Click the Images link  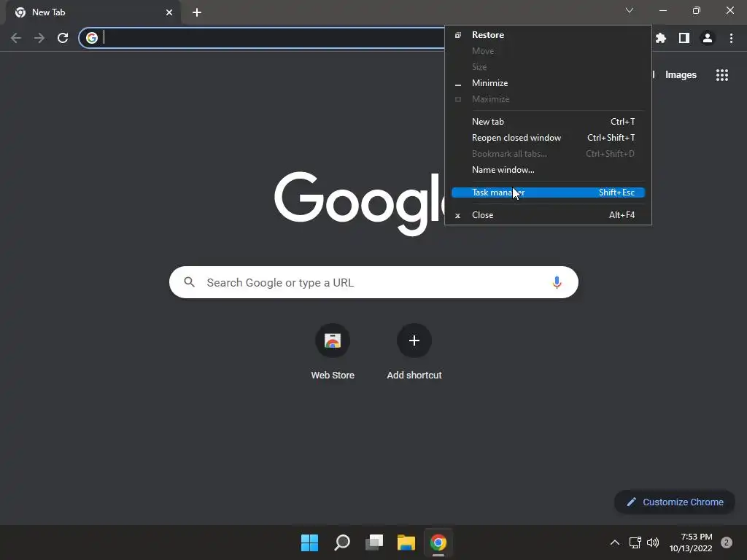(x=681, y=75)
